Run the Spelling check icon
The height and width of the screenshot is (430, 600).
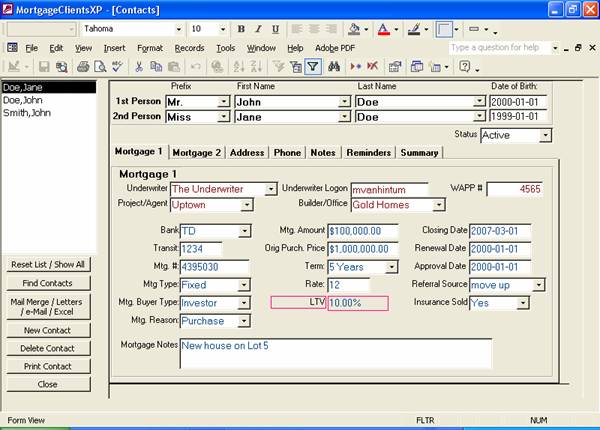coord(117,67)
